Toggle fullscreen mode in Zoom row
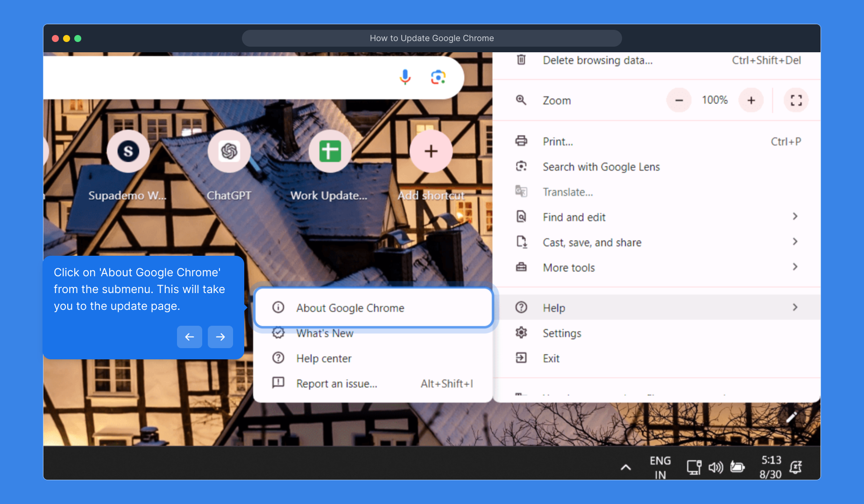 coord(796,100)
